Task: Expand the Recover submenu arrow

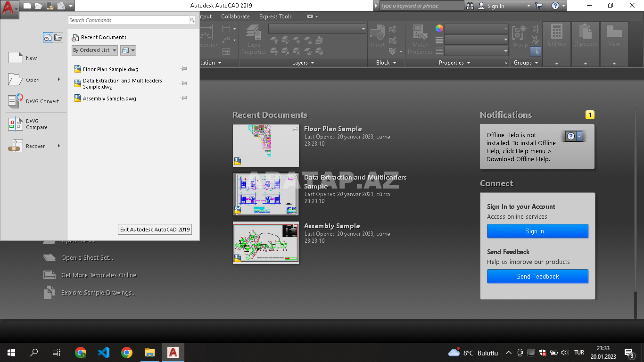Action: click(59, 146)
